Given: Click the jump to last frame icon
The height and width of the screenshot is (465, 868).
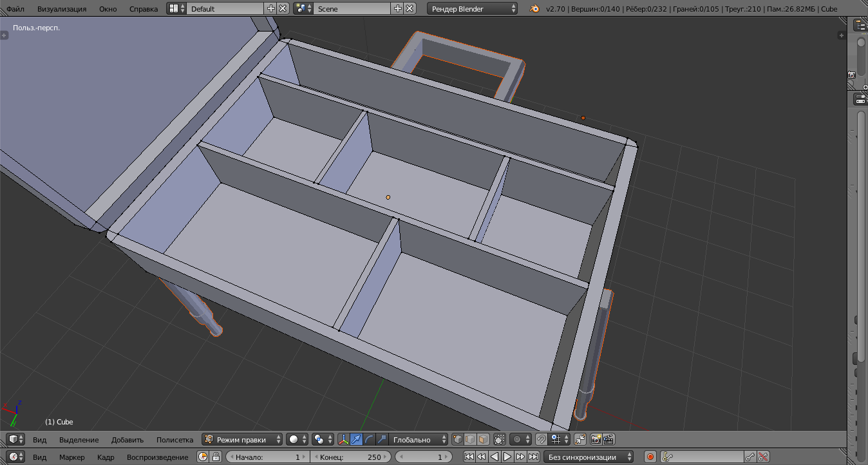Looking at the screenshot, I should click(x=533, y=457).
